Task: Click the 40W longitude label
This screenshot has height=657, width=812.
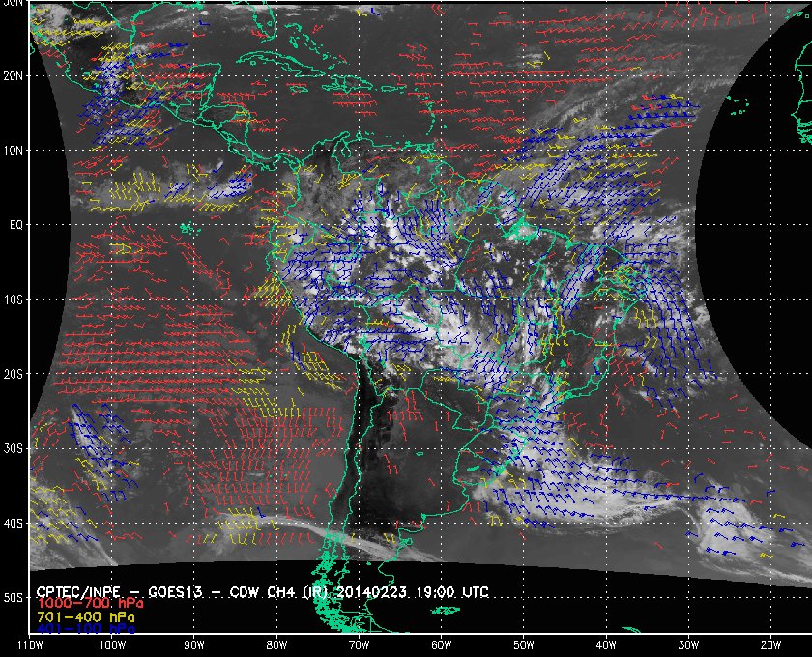Action: [606, 645]
